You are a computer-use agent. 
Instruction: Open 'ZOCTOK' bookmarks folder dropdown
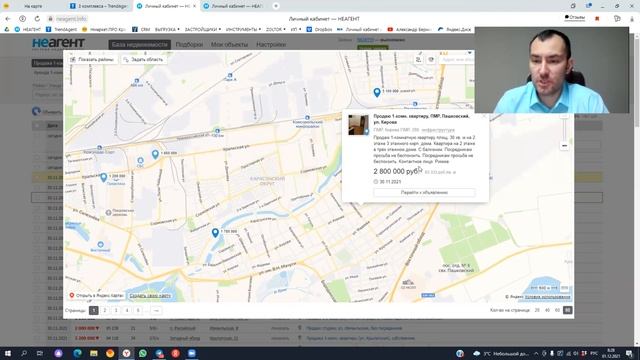point(276,29)
